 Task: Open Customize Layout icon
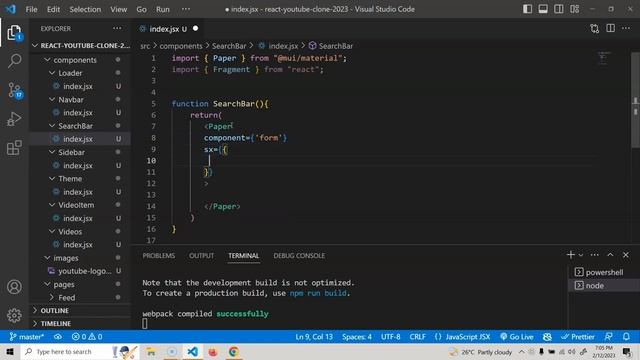[574, 9]
